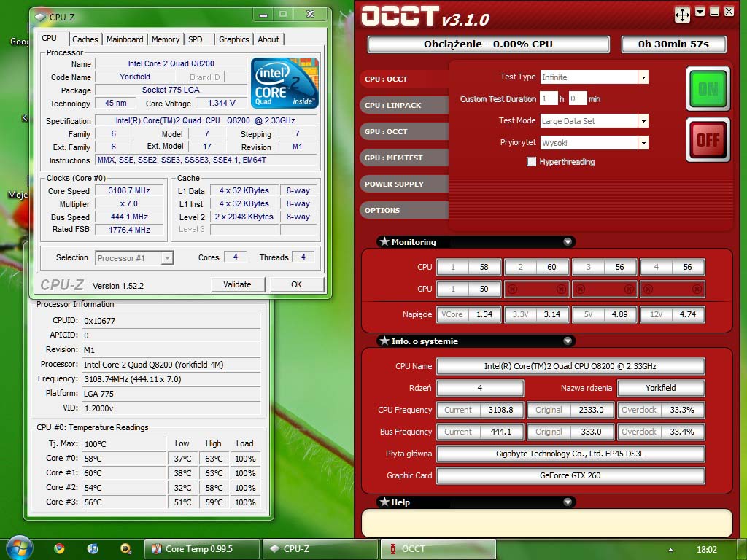Launch Google Chrome from taskbar
The width and height of the screenshot is (747, 560).
(x=59, y=548)
